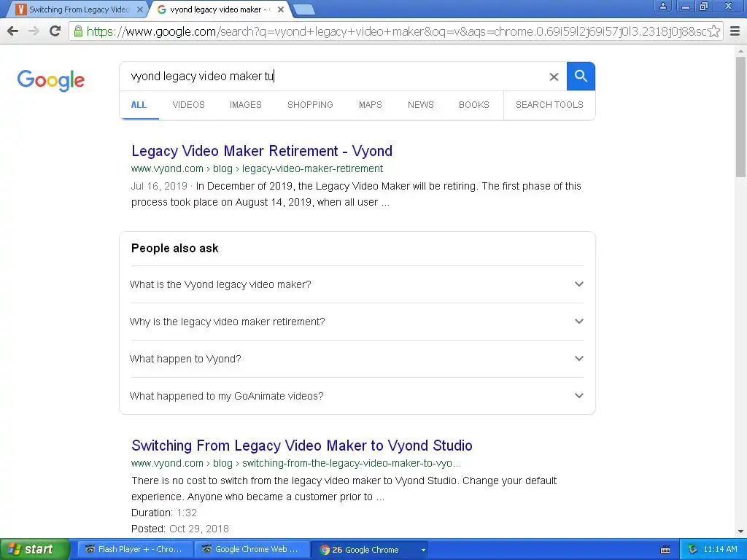The image size is (747, 560).
Task: Open the Windows start menu
Action: pyautogui.click(x=34, y=549)
